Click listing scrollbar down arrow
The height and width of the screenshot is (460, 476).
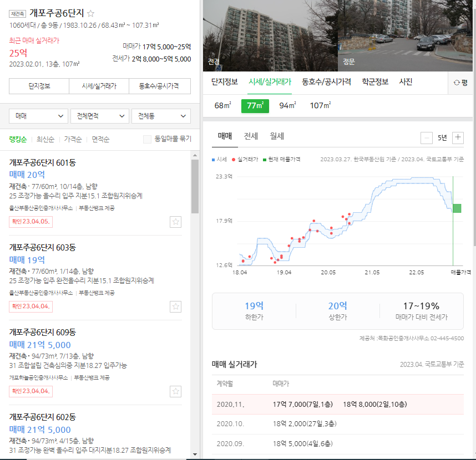click(x=195, y=454)
